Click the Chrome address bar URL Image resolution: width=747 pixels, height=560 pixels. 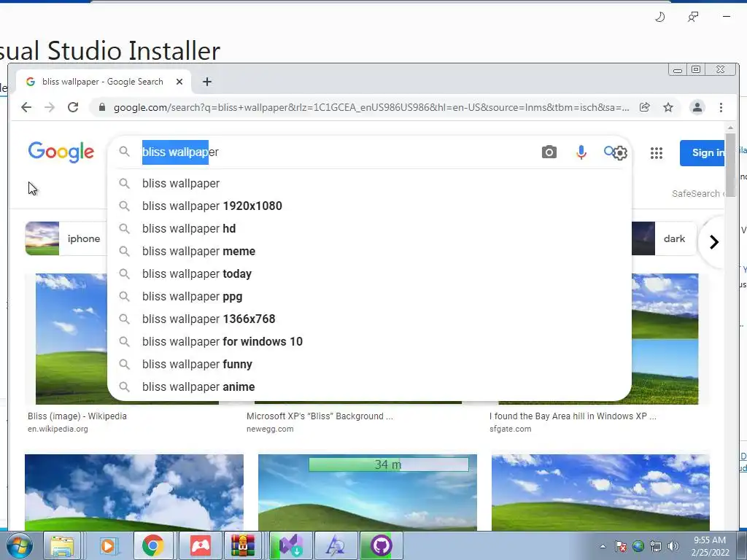pyautogui.click(x=371, y=108)
